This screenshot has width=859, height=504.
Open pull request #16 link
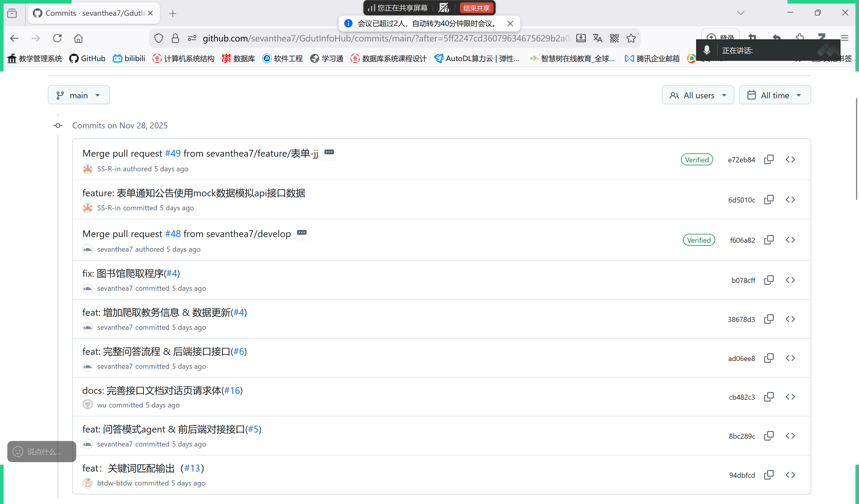click(x=232, y=390)
